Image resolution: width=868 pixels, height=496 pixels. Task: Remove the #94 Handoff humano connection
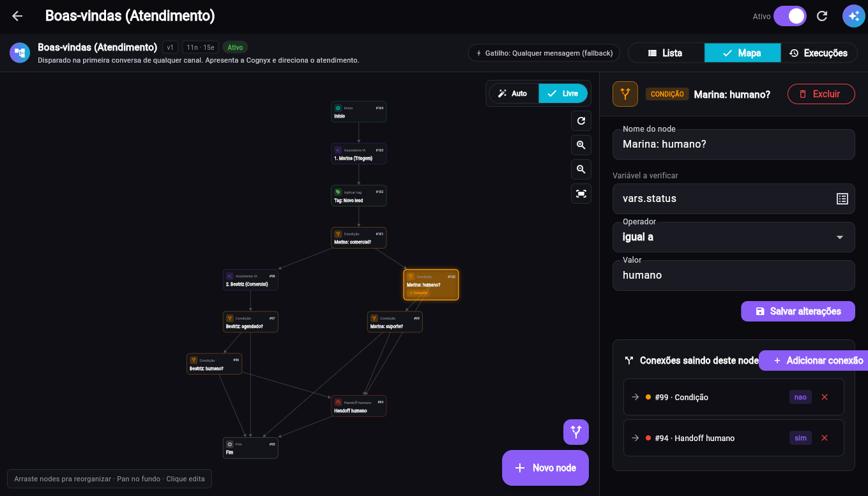point(825,438)
